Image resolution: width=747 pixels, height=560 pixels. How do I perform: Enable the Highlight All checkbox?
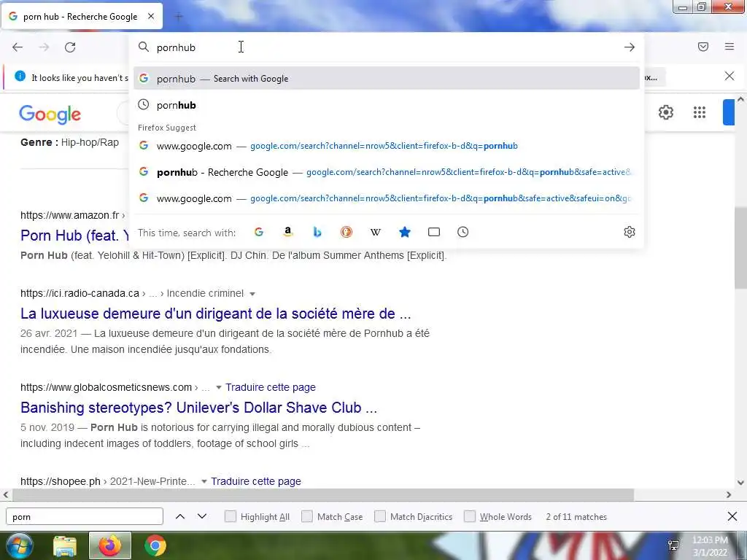[x=230, y=516]
